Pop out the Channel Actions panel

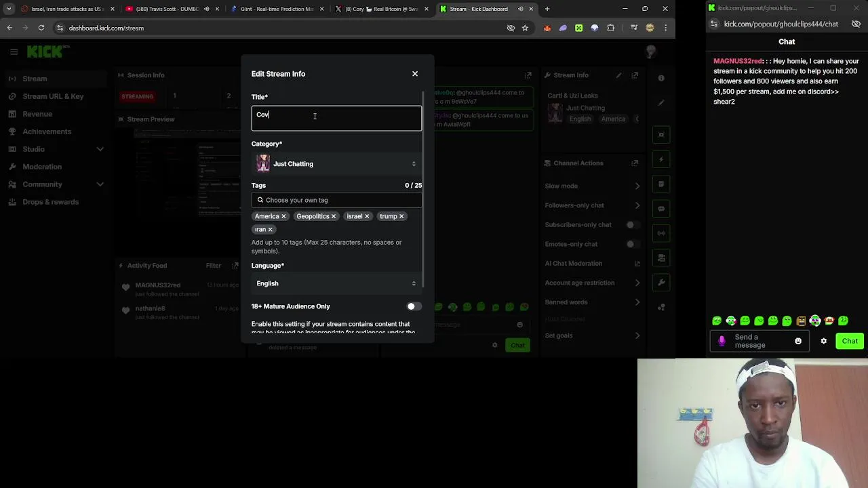click(635, 163)
